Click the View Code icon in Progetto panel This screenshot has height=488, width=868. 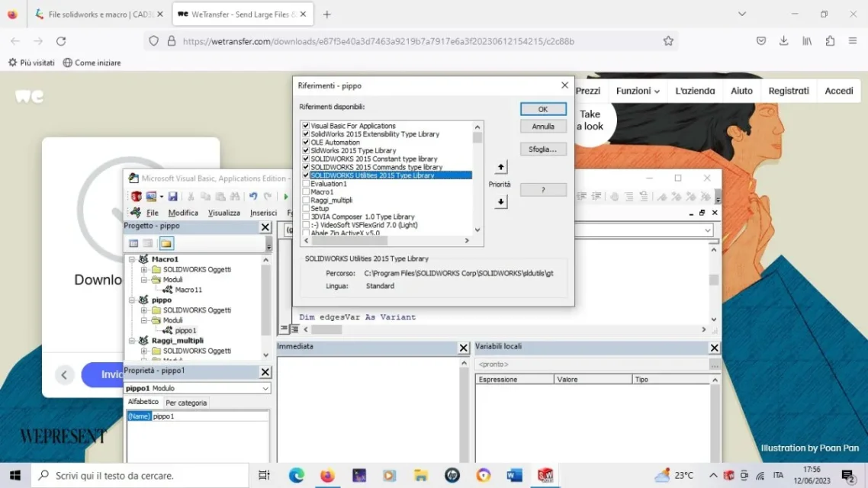click(x=133, y=243)
